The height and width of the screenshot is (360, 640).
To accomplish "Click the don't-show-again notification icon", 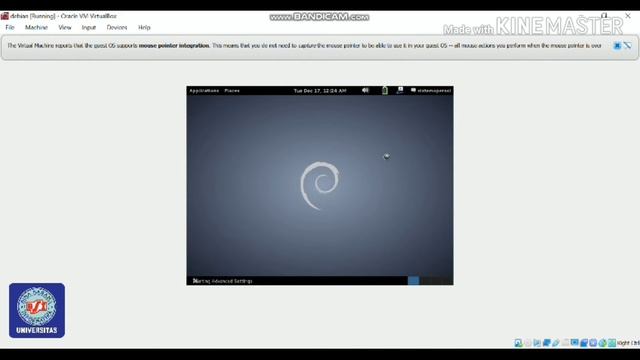I will [627, 46].
